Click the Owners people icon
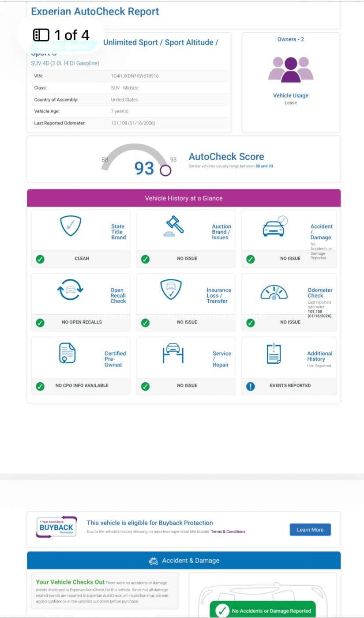This screenshot has width=364, height=618. click(291, 69)
